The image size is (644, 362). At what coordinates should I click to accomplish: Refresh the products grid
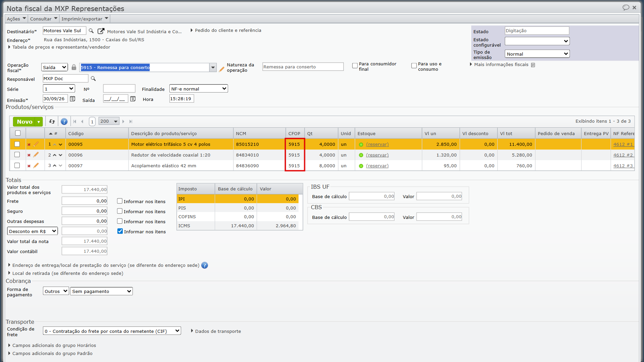click(x=52, y=121)
